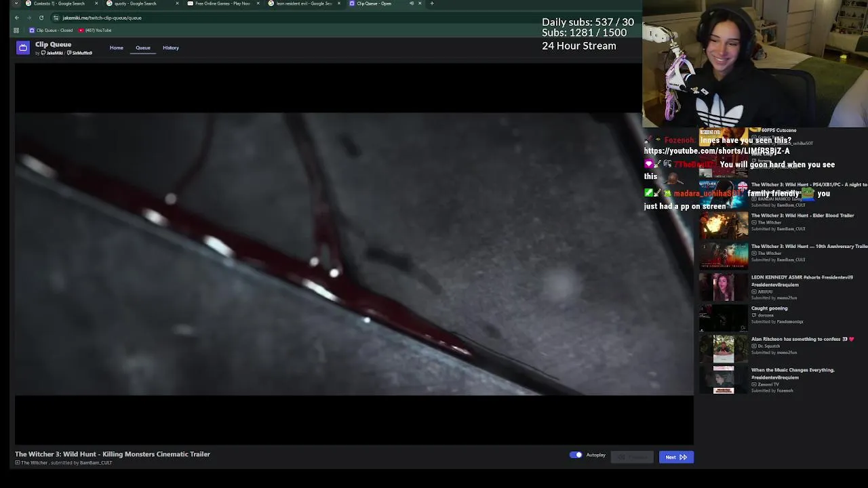Open a new browser tab with plus icon
The width and height of the screenshot is (868, 488).
click(432, 3)
